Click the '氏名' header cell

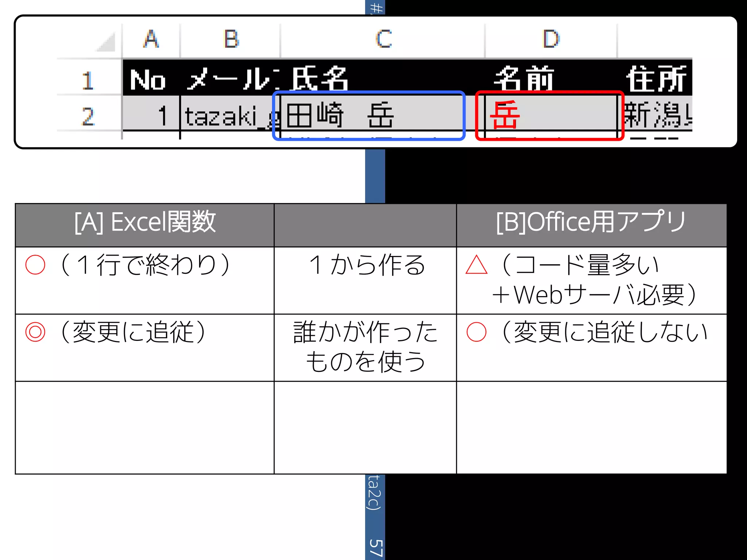coord(383,78)
